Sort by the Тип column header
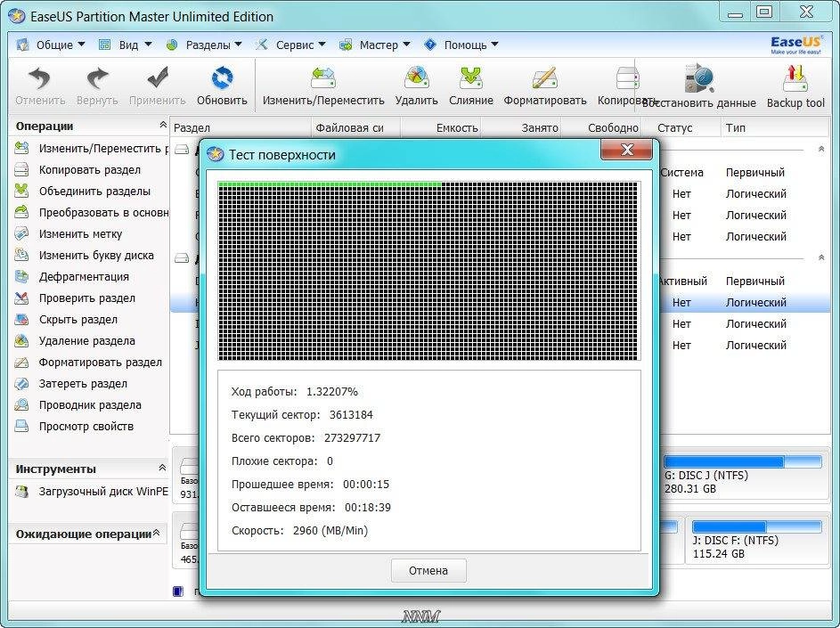 (x=774, y=128)
